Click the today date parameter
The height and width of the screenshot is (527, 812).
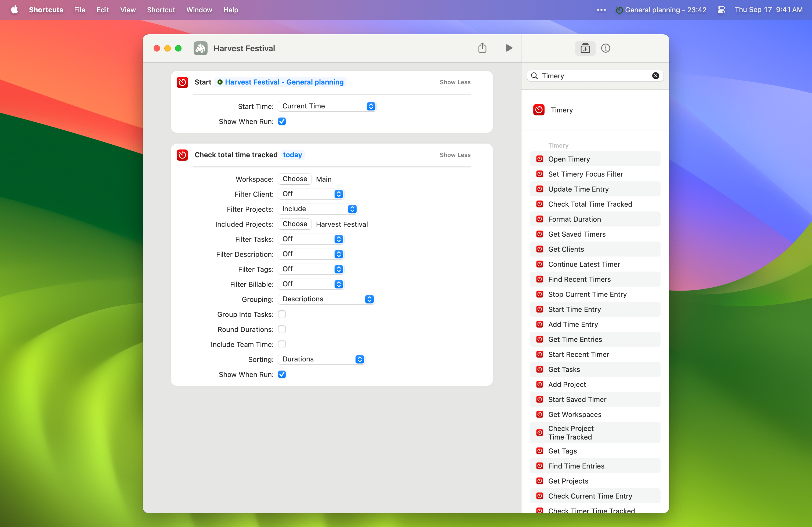click(292, 155)
